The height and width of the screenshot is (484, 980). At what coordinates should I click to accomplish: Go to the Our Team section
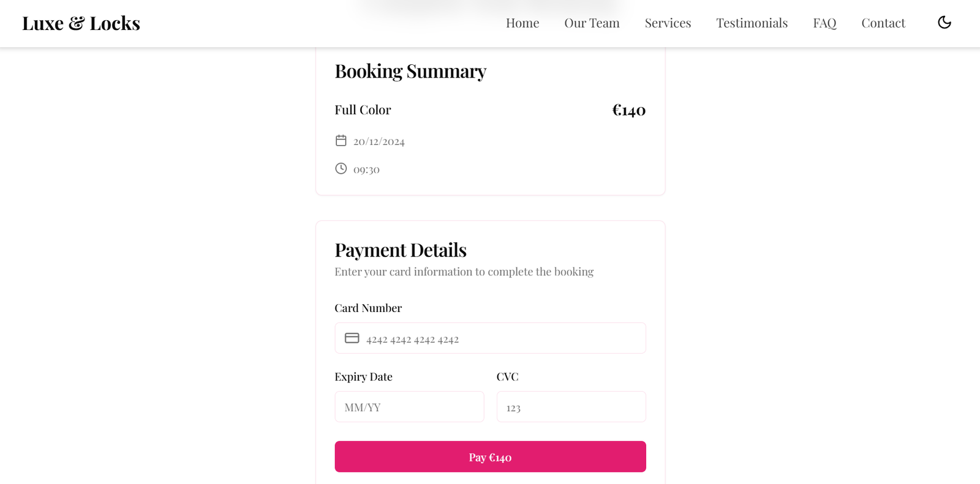(592, 23)
